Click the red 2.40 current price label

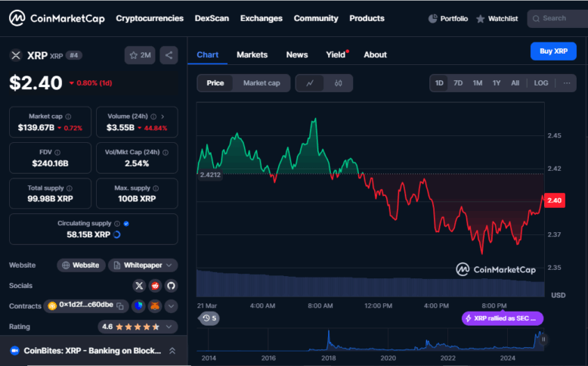[x=554, y=200]
